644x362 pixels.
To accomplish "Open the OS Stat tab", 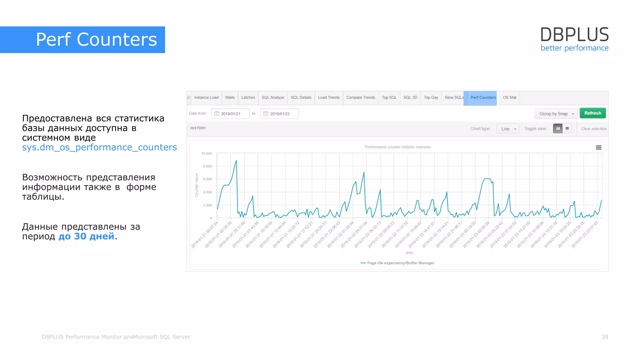I will [509, 98].
